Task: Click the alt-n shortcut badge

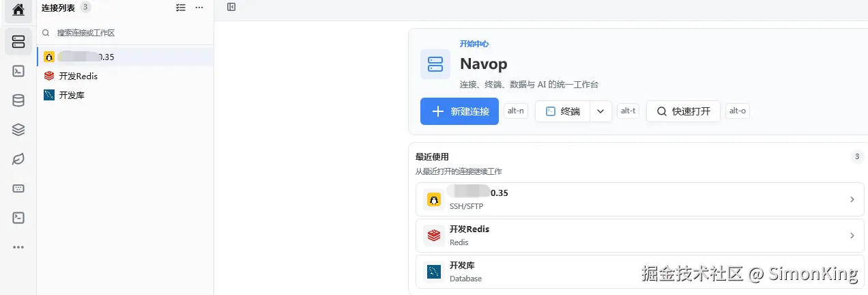Action: (x=515, y=111)
